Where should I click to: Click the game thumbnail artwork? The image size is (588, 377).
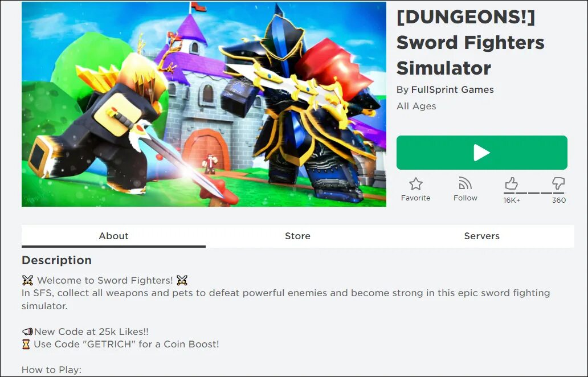click(x=204, y=104)
